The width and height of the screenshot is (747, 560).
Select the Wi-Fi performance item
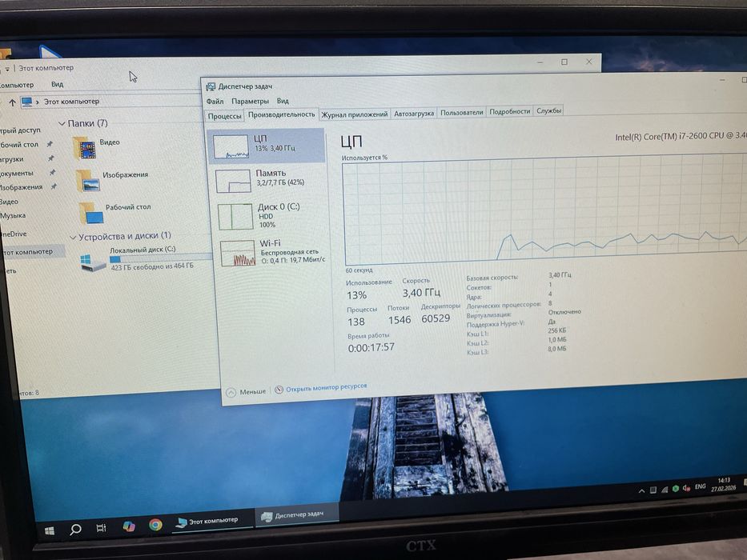272,252
